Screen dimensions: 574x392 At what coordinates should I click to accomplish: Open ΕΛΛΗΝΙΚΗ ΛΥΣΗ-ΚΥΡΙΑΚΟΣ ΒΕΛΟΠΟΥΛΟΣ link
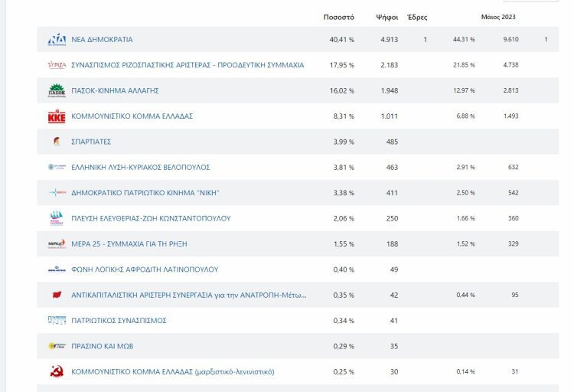141,167
